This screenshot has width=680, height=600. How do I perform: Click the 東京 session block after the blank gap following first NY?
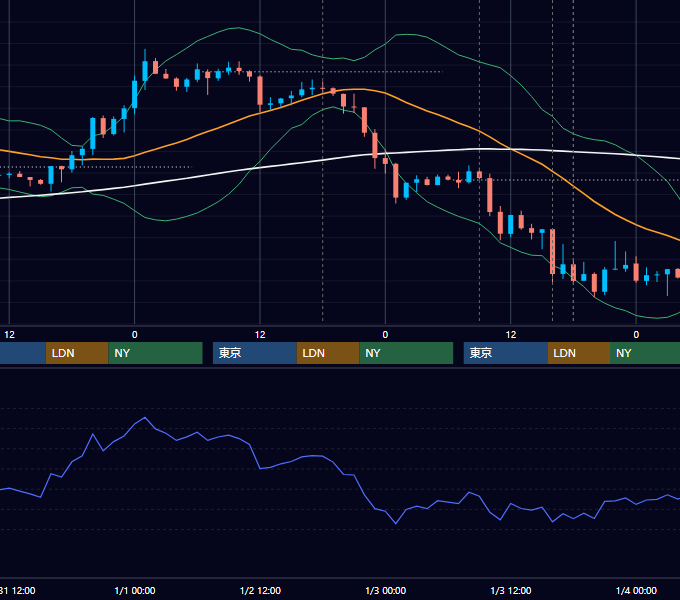click(255, 353)
